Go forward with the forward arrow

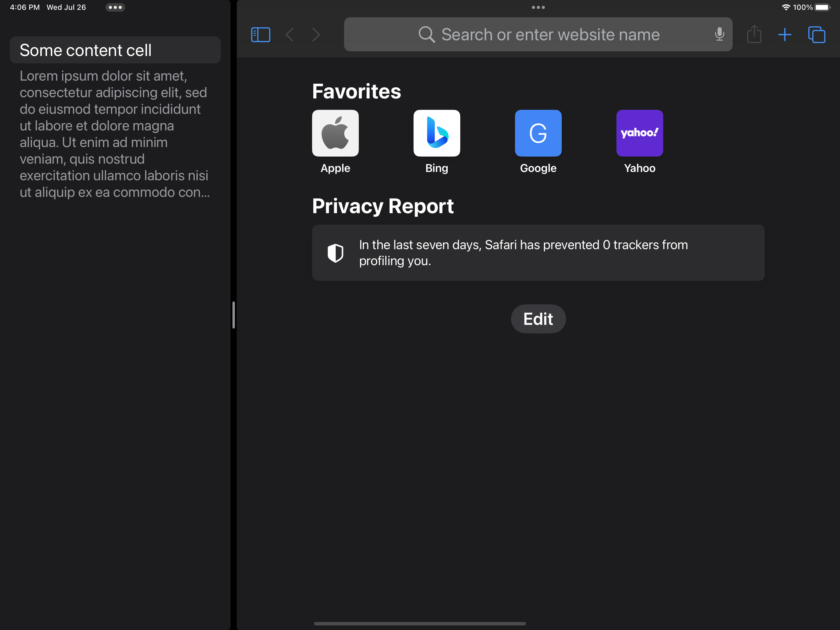pos(316,34)
